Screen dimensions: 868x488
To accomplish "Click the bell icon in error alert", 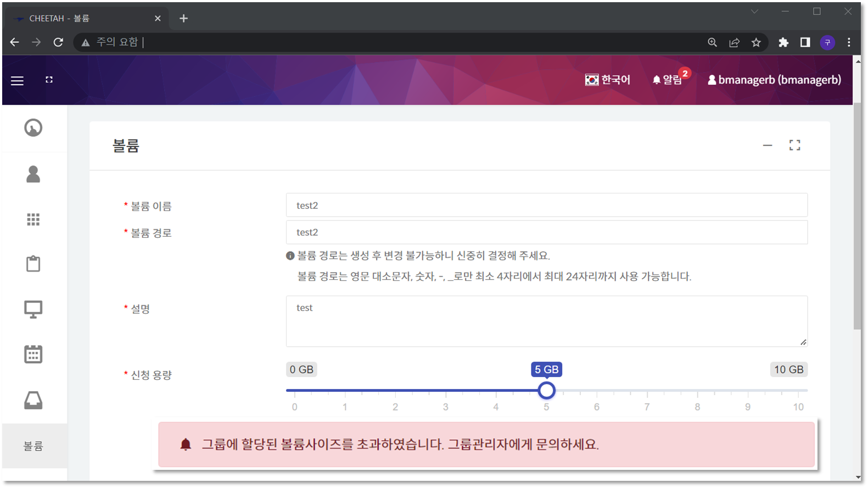I will pyautogui.click(x=186, y=444).
